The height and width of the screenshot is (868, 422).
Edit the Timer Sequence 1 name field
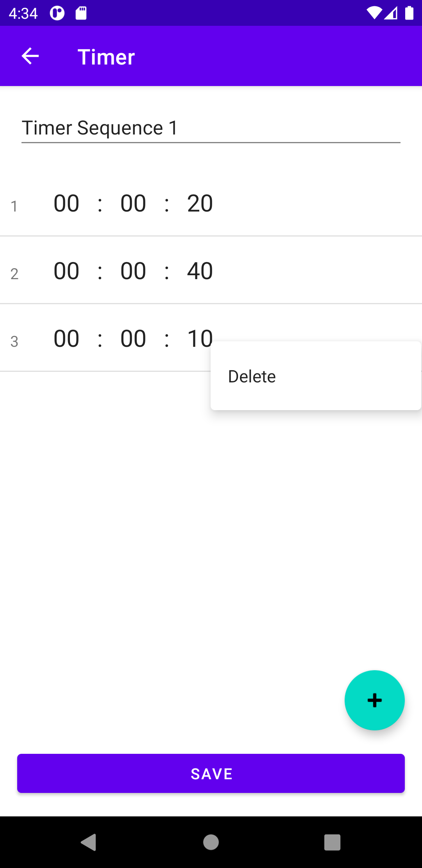click(x=211, y=128)
